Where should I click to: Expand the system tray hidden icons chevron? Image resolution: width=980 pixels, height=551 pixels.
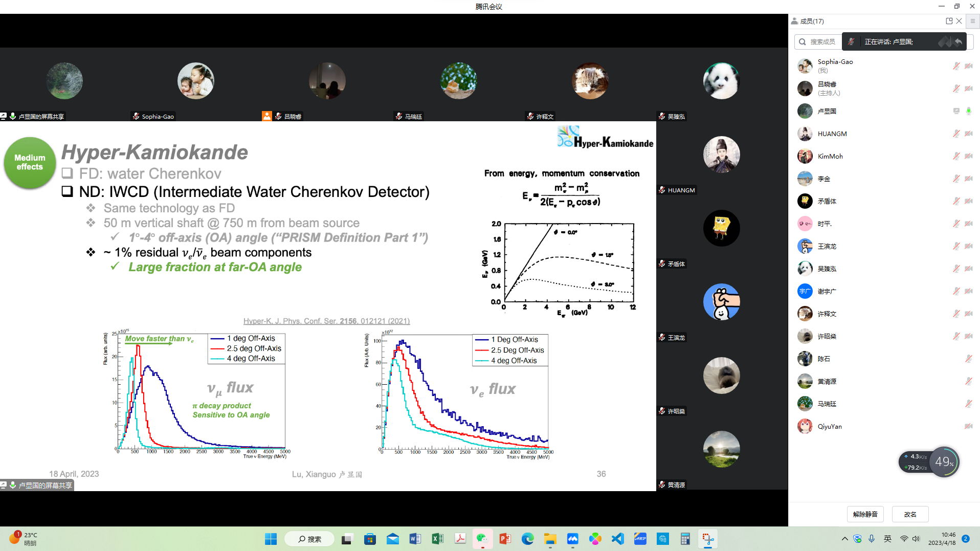(844, 539)
